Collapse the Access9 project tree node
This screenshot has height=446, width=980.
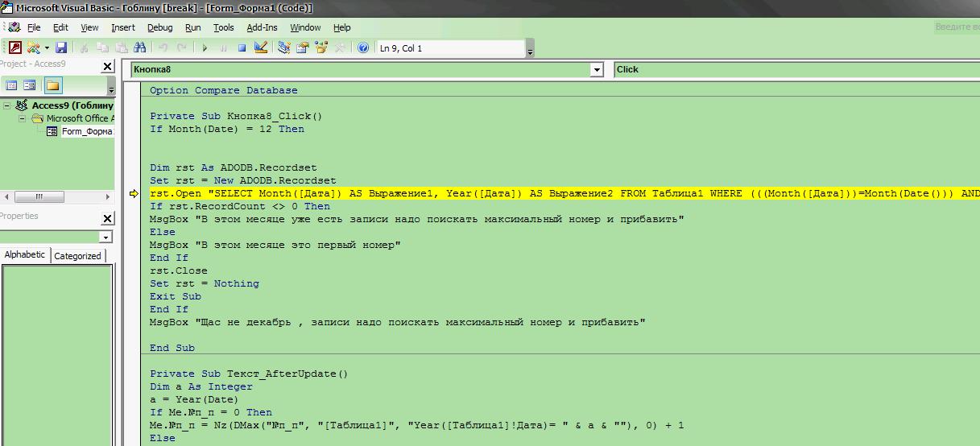(6, 105)
